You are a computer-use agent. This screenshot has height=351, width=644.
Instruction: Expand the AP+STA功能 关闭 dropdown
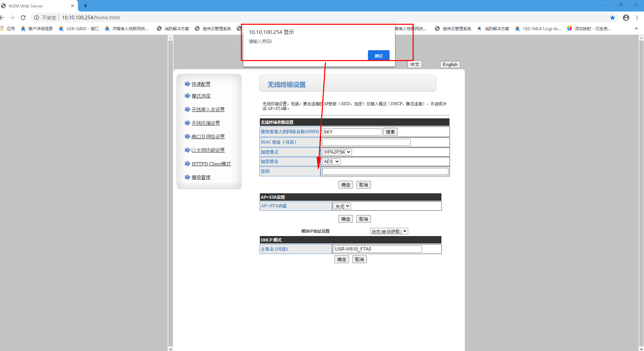click(x=342, y=206)
